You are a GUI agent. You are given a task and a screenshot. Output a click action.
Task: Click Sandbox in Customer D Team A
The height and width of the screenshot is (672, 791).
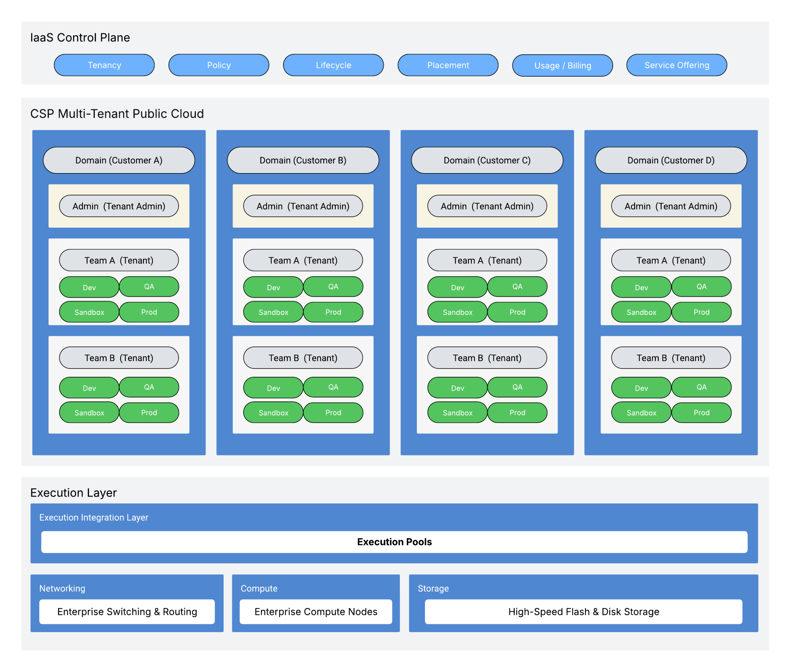point(642,312)
